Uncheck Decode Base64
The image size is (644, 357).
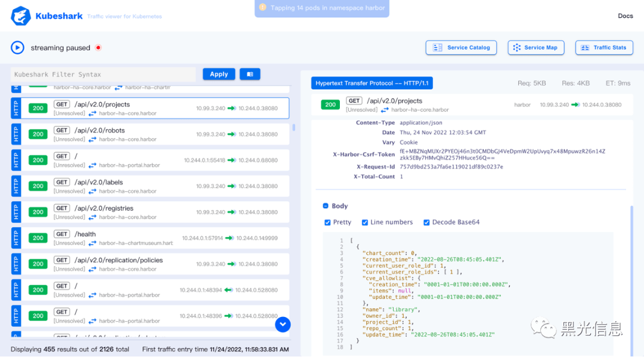[426, 221]
